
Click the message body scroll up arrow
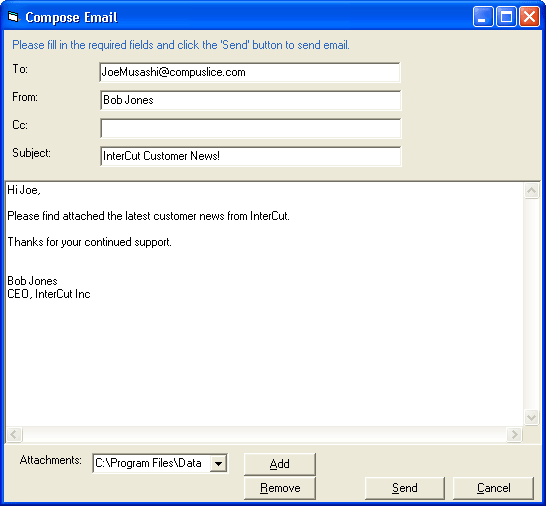pos(531,190)
